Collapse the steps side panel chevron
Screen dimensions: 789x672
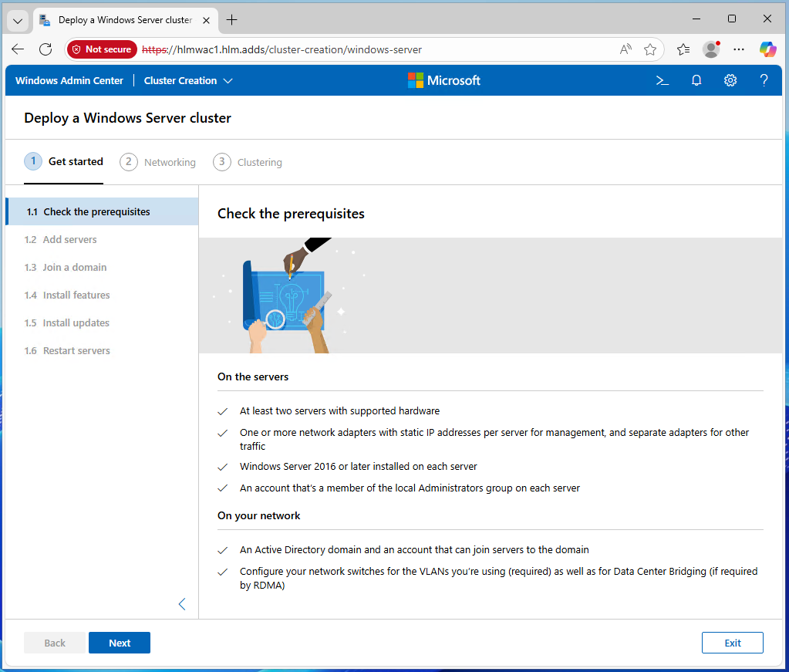click(x=182, y=604)
